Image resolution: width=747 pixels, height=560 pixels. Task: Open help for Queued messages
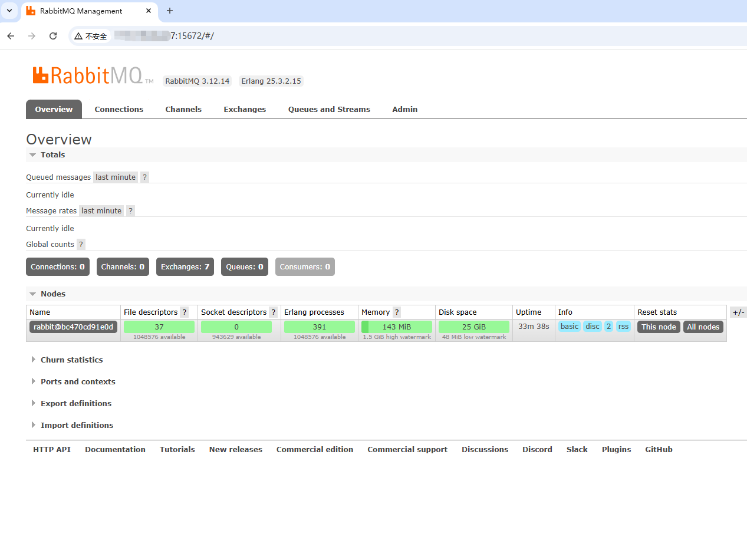click(x=144, y=177)
